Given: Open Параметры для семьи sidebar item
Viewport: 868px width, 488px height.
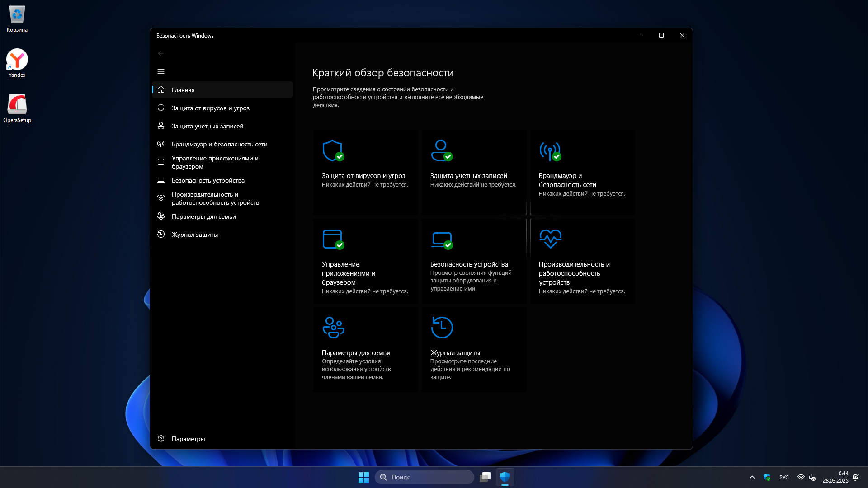Looking at the screenshot, I should [x=203, y=216].
